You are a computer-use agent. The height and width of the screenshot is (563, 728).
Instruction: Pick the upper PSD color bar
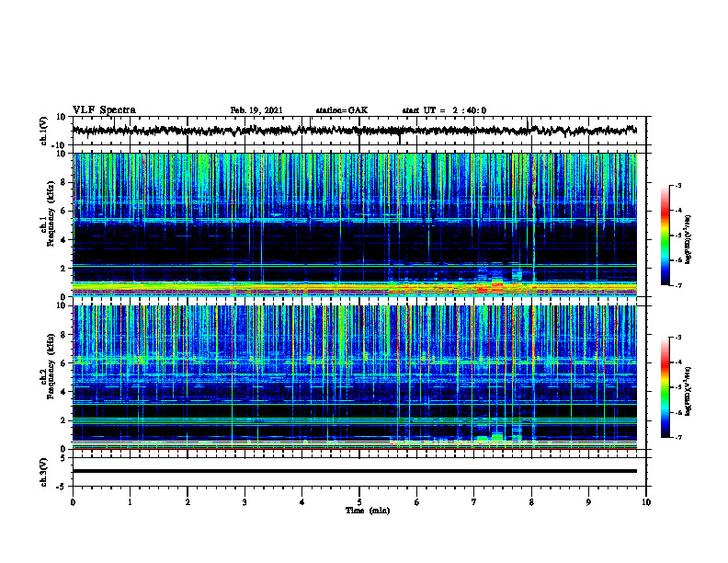665,236
